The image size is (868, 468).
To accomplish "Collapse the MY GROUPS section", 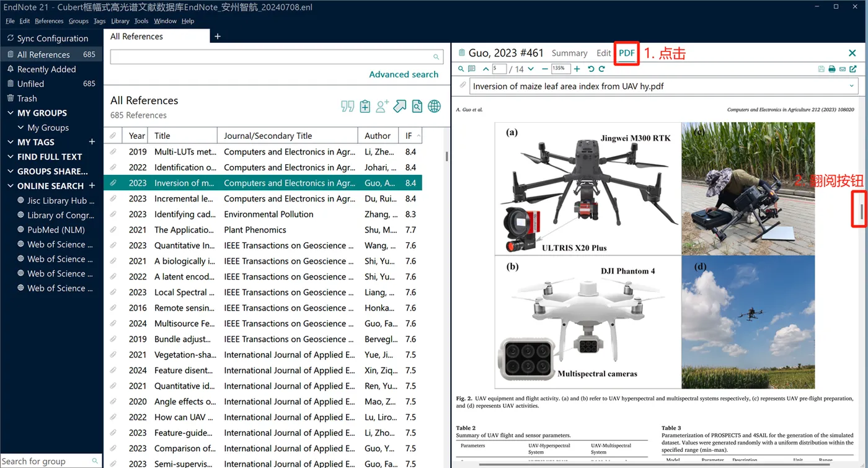I will tap(11, 113).
